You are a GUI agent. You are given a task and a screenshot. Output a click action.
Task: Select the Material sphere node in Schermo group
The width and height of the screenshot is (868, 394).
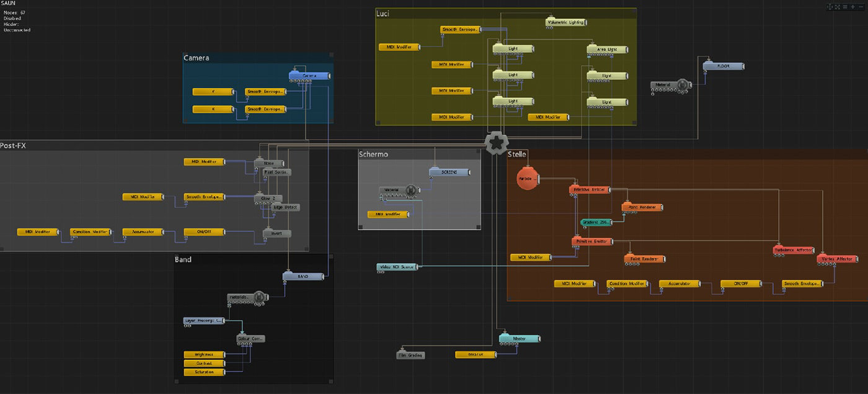click(399, 190)
